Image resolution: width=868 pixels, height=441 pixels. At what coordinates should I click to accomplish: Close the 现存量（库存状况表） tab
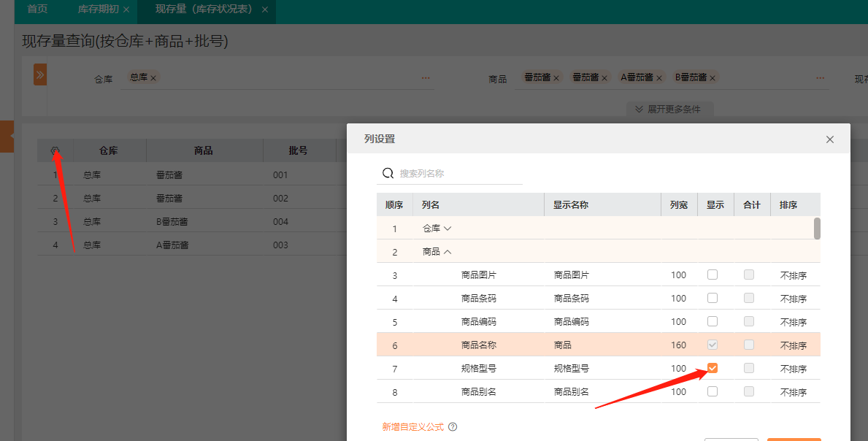pos(264,9)
